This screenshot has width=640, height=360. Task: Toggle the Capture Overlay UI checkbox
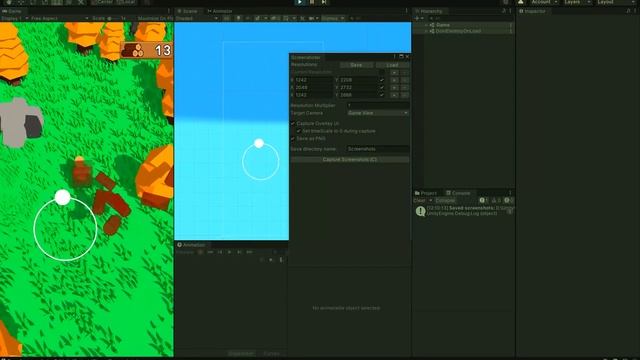click(x=293, y=123)
